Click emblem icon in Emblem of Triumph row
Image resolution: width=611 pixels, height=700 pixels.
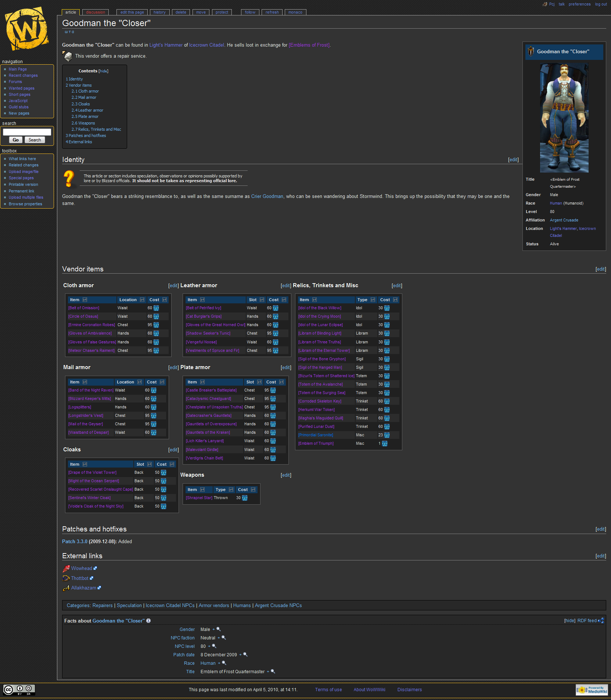coord(385,444)
